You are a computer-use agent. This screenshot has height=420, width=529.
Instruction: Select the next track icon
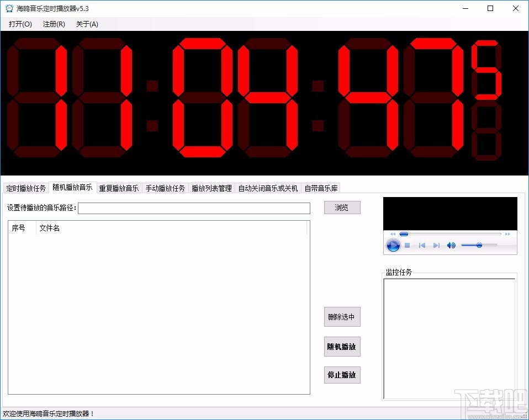[x=437, y=244]
